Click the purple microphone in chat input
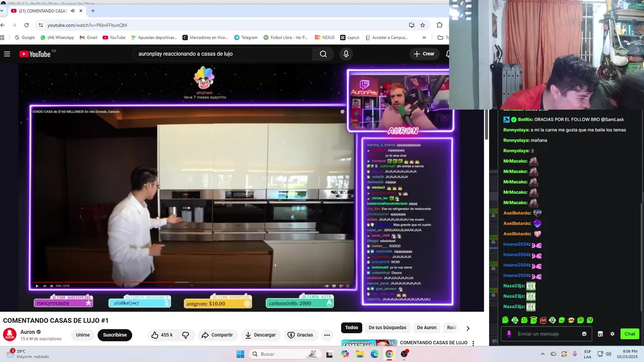This screenshot has height=362, width=644. [x=509, y=334]
